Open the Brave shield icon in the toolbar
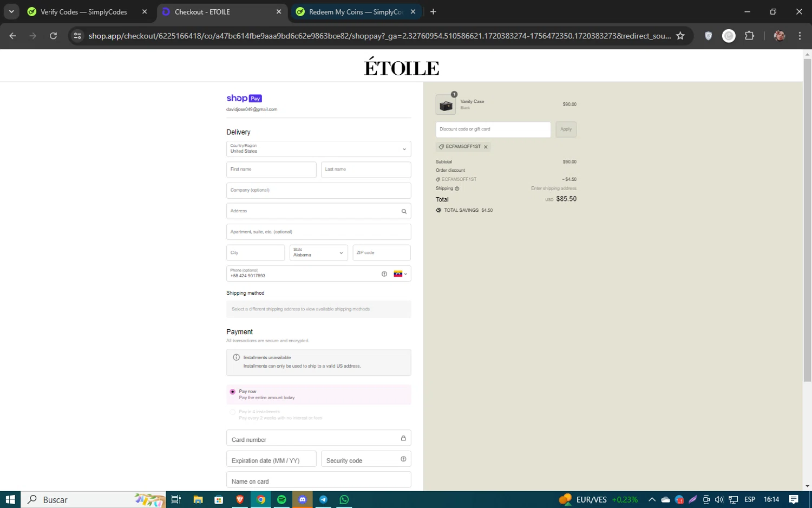This screenshot has height=508, width=812. coord(708,36)
